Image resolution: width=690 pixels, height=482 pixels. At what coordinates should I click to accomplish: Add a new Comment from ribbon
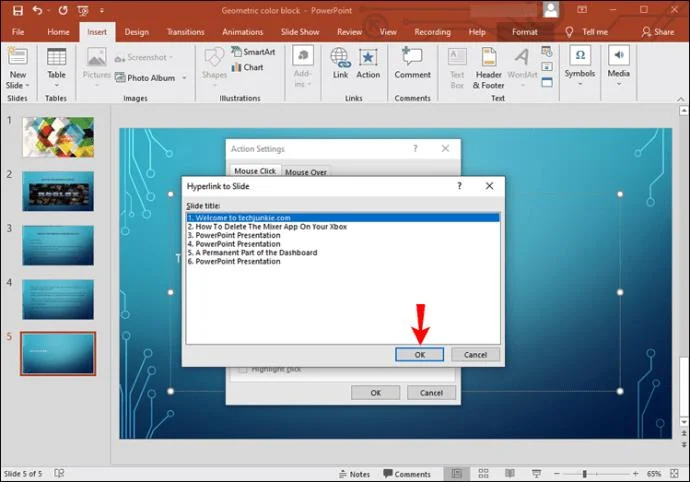click(x=412, y=63)
